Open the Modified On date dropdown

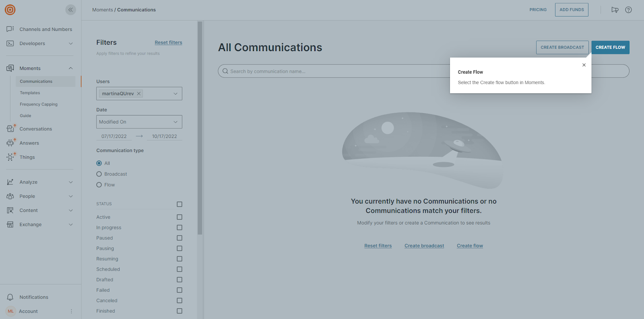(139, 122)
